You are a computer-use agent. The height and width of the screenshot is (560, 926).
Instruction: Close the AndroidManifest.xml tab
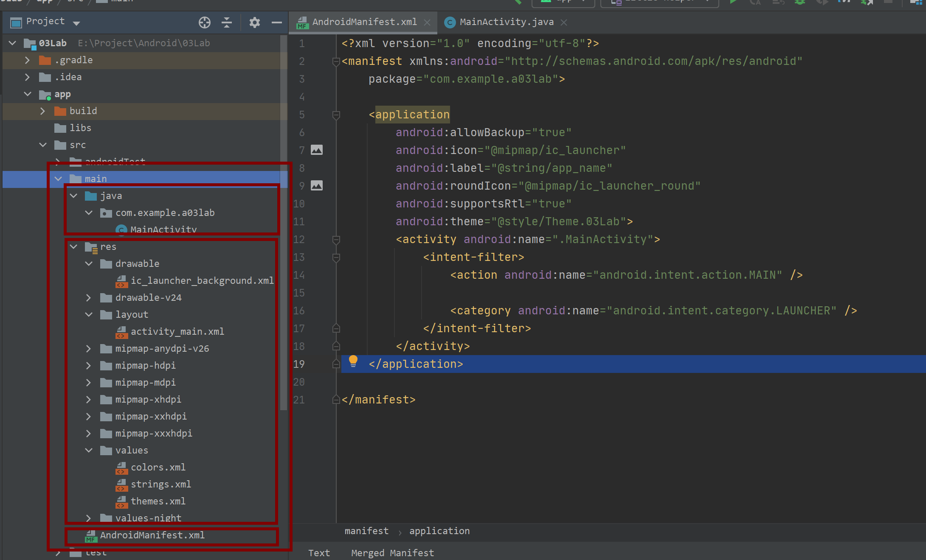click(427, 22)
